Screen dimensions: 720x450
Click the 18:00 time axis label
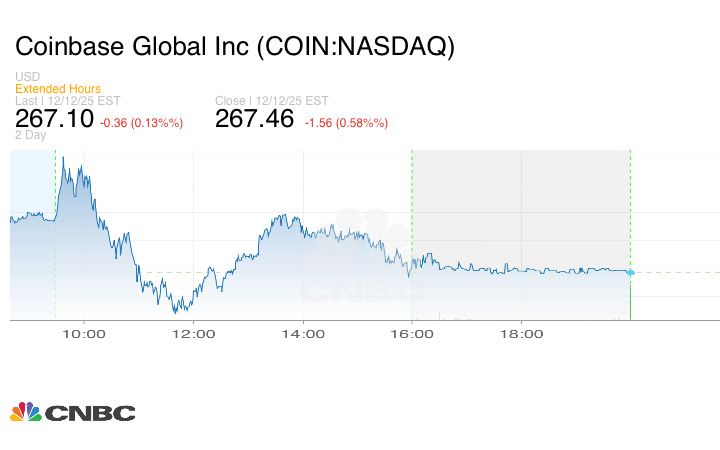click(x=522, y=334)
